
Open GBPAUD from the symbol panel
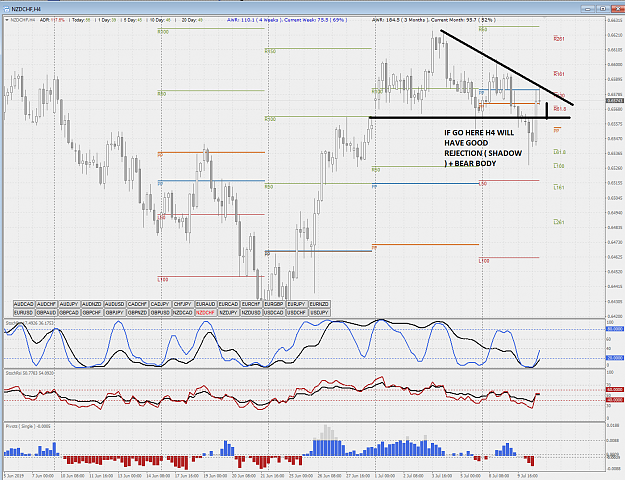coord(46,313)
